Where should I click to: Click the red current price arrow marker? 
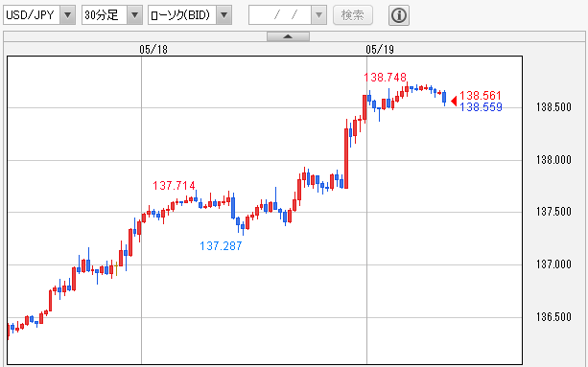[x=454, y=102]
